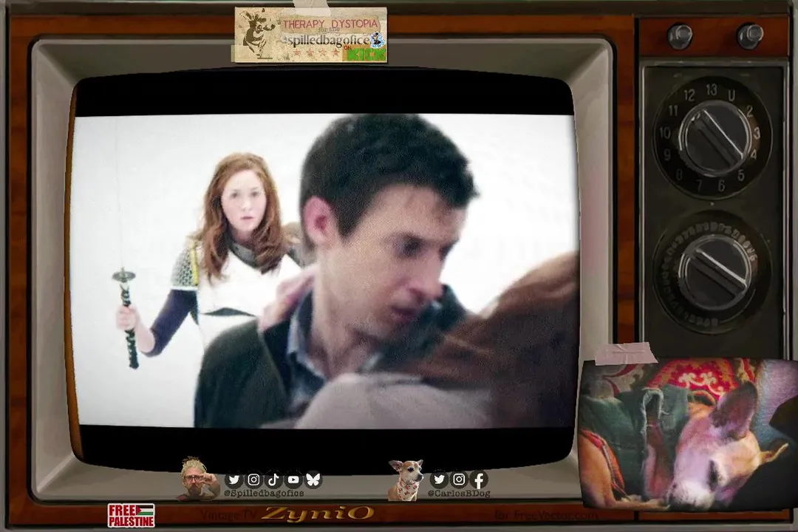This screenshot has height=532, width=798.
Task: Open the sleeping dog webcam thumbnail
Action: (688, 433)
